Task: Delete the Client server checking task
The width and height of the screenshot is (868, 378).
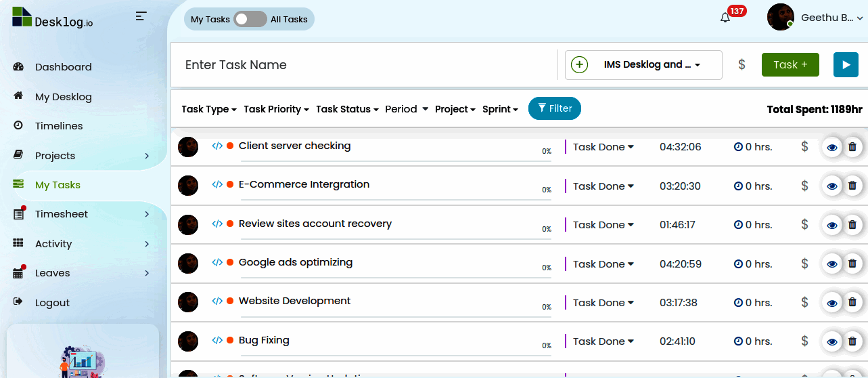Action: point(852,146)
